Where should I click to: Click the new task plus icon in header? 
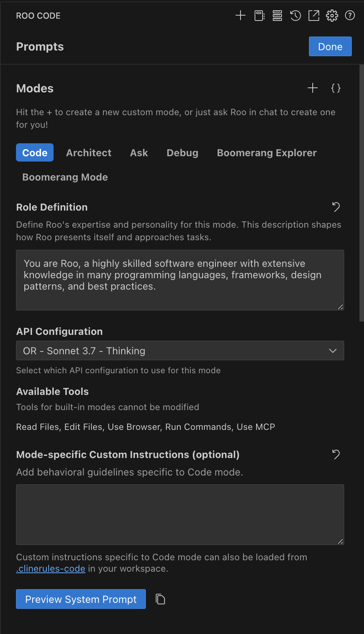pyautogui.click(x=241, y=16)
